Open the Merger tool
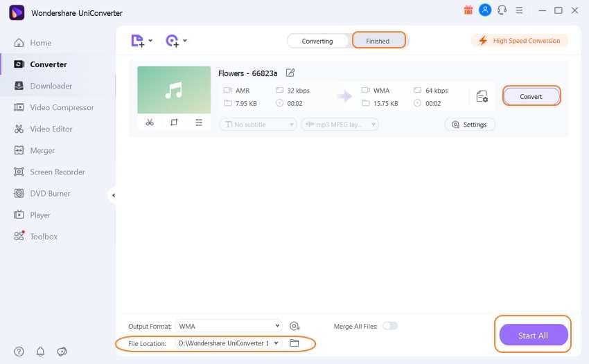This screenshot has width=589, height=364. click(34, 150)
